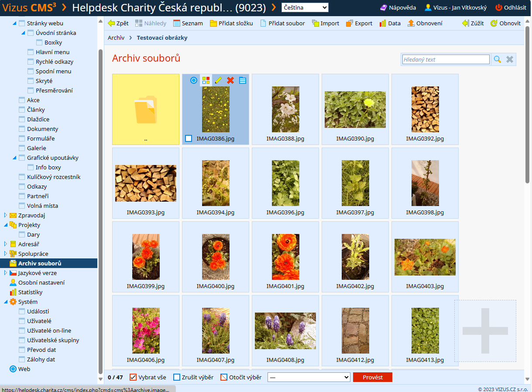This screenshot has height=392, width=532.
Task: Expand the Zpravodaj tree node
Action: 5,215
